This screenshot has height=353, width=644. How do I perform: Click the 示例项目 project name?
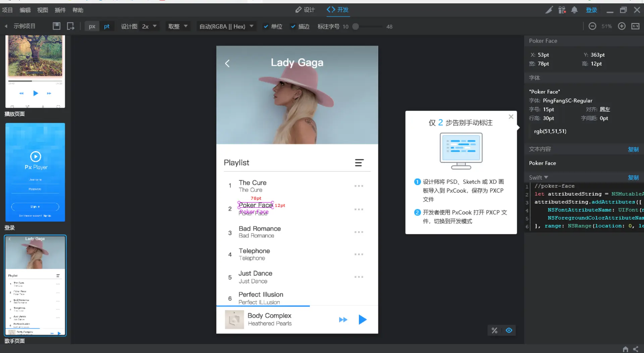click(24, 26)
